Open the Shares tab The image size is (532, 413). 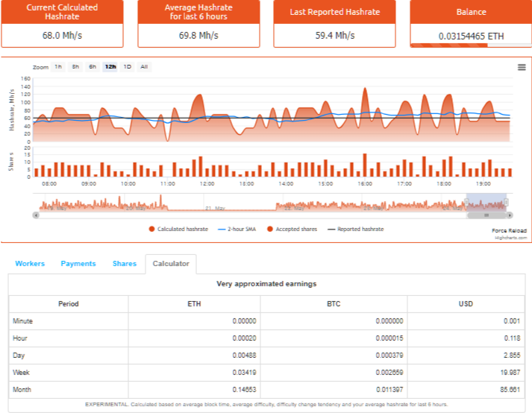tap(125, 264)
